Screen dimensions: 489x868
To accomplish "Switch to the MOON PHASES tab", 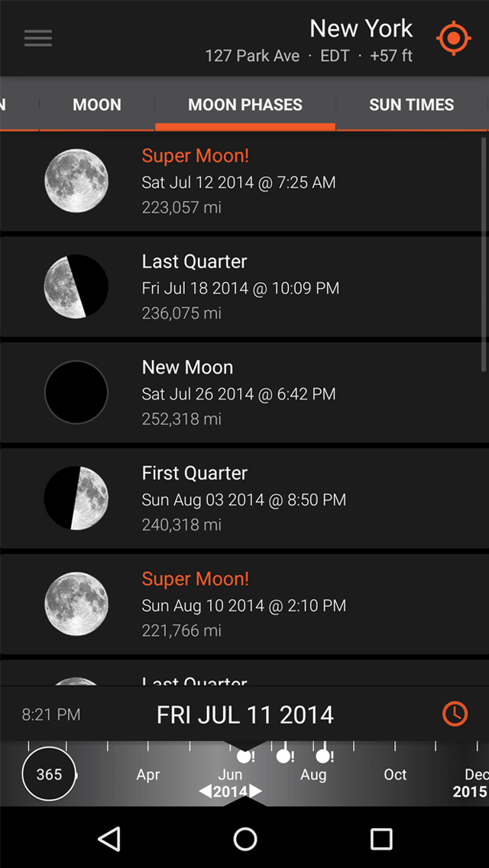I will [244, 105].
